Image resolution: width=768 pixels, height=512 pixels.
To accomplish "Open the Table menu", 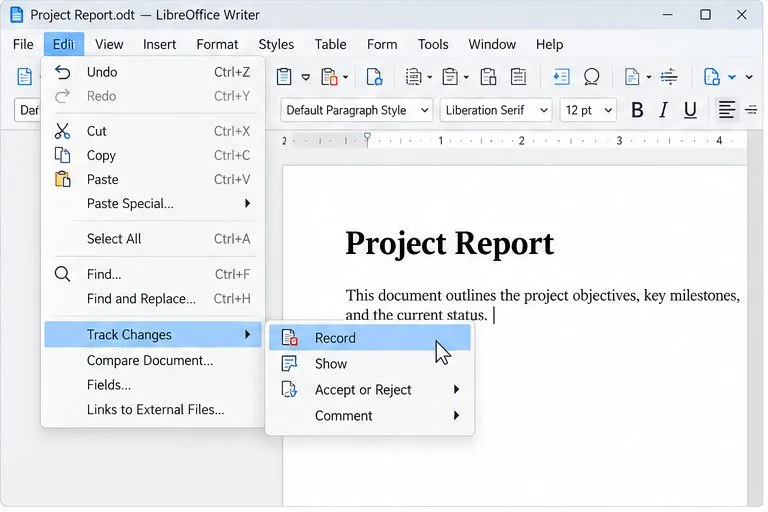I will click(330, 44).
